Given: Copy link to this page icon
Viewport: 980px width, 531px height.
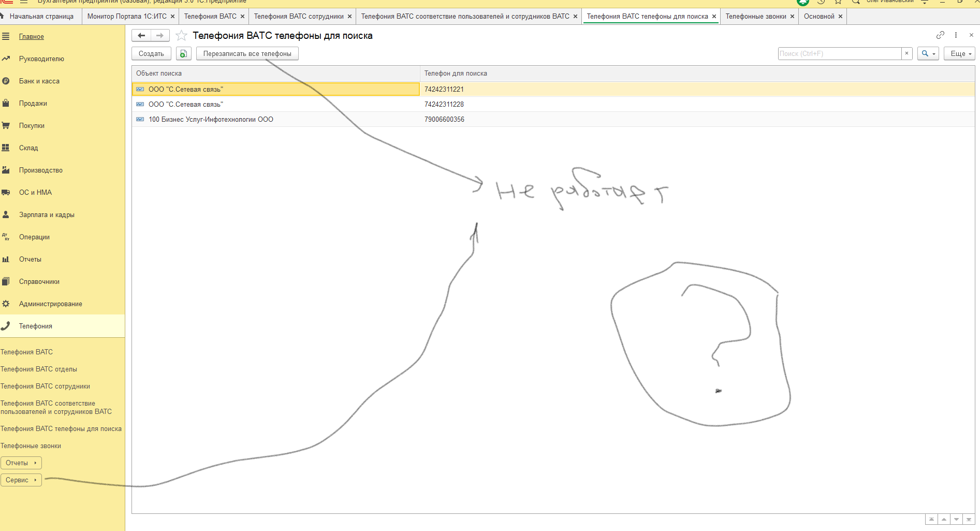Looking at the screenshot, I should (x=940, y=35).
